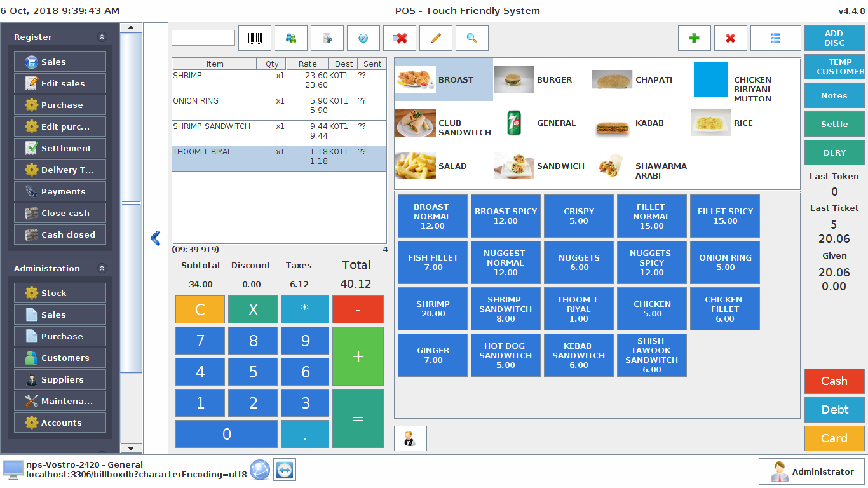Click the magnifying glass search icon
Viewport: 868px width, 488px height.
472,38
